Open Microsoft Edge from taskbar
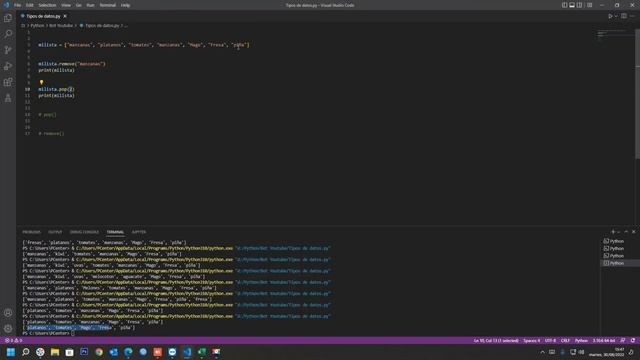640x360 pixels. coord(128,352)
